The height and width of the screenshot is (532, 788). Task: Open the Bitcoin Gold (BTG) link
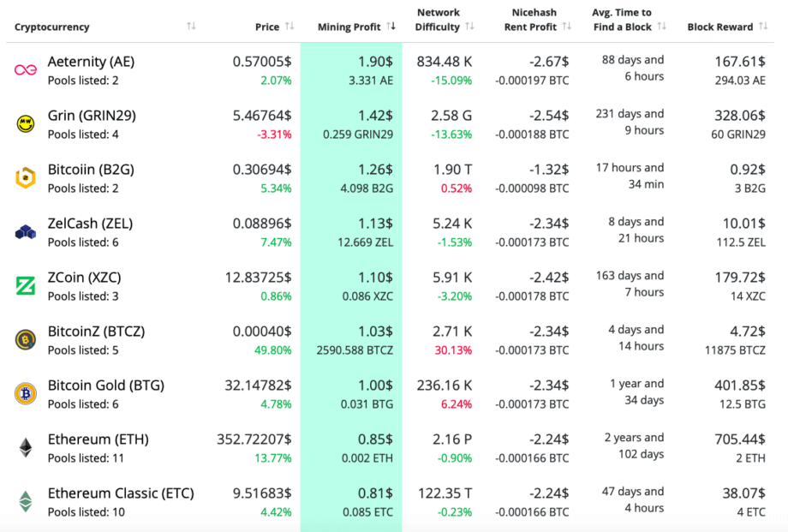(106, 386)
